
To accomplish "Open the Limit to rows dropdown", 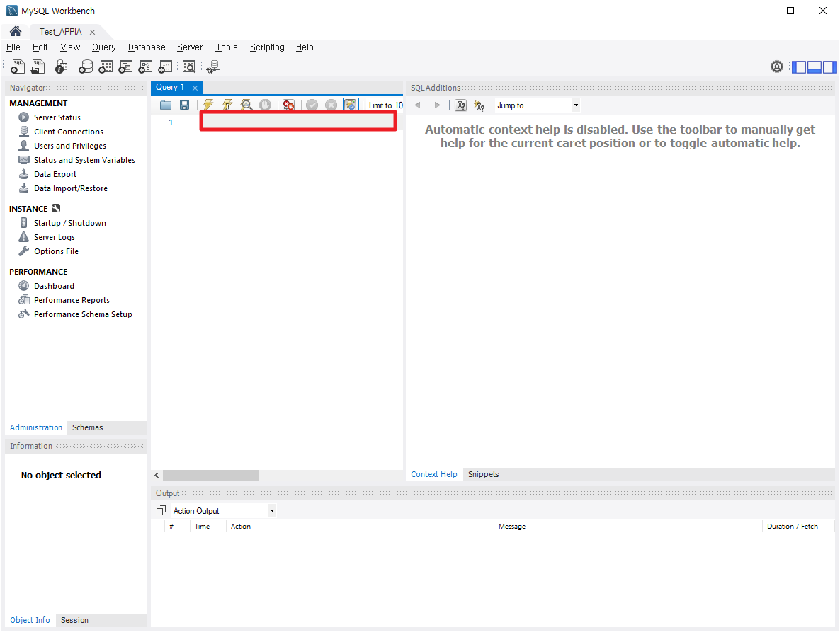I will pyautogui.click(x=385, y=105).
